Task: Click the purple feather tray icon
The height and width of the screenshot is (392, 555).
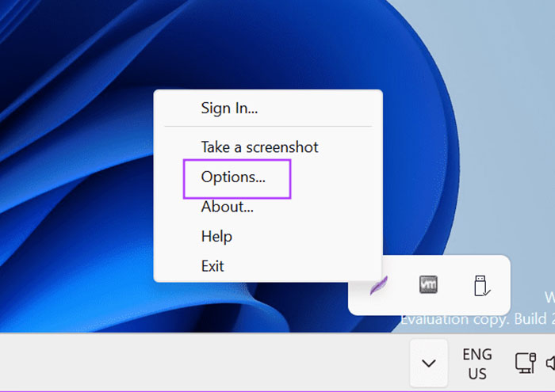Action: (x=379, y=285)
